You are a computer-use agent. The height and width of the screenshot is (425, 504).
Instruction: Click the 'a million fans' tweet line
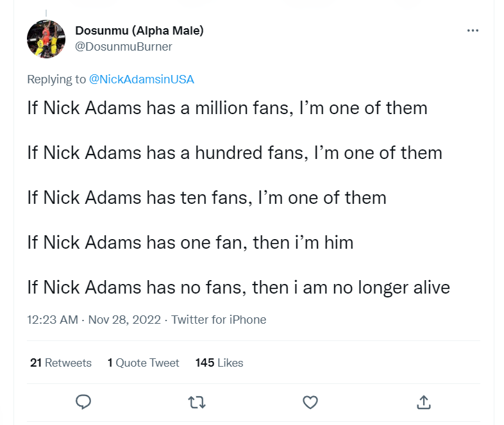[227, 107]
